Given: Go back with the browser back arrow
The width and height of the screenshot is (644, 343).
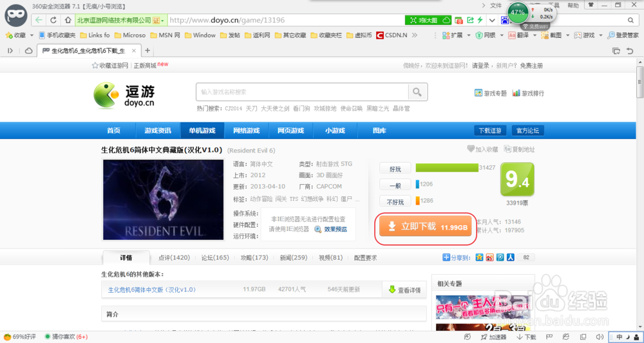Looking at the screenshot, I should coord(39,20).
